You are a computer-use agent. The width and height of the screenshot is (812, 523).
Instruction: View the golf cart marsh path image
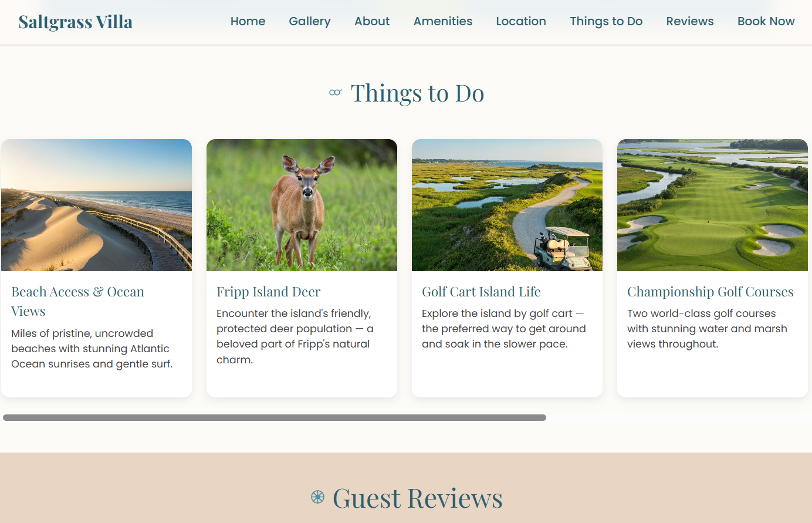[507, 205]
